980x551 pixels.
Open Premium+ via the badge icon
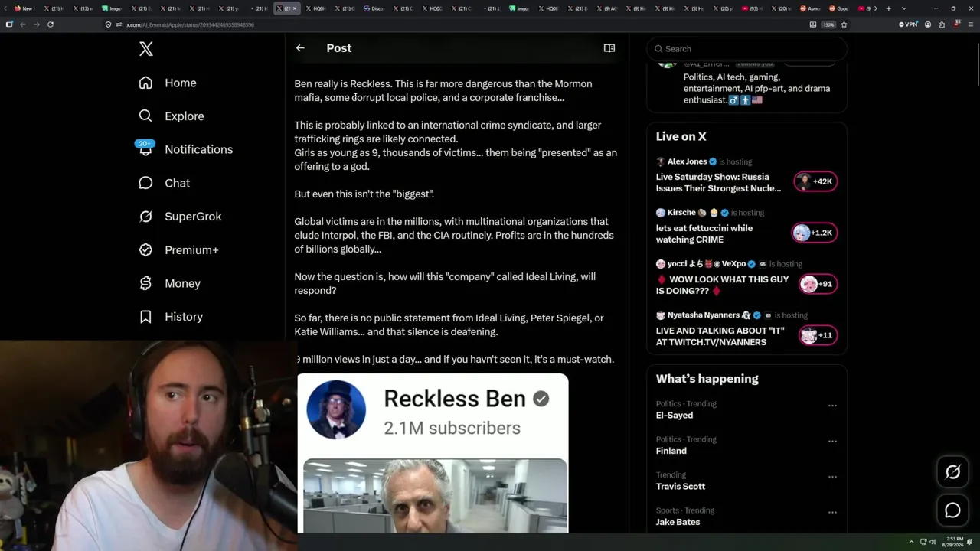(145, 249)
